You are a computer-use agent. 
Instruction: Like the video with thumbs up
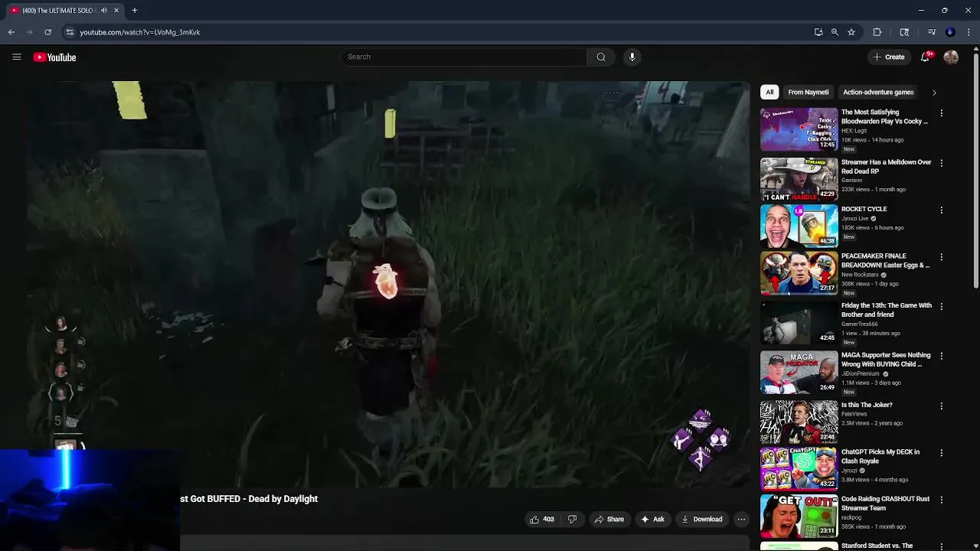(534, 520)
